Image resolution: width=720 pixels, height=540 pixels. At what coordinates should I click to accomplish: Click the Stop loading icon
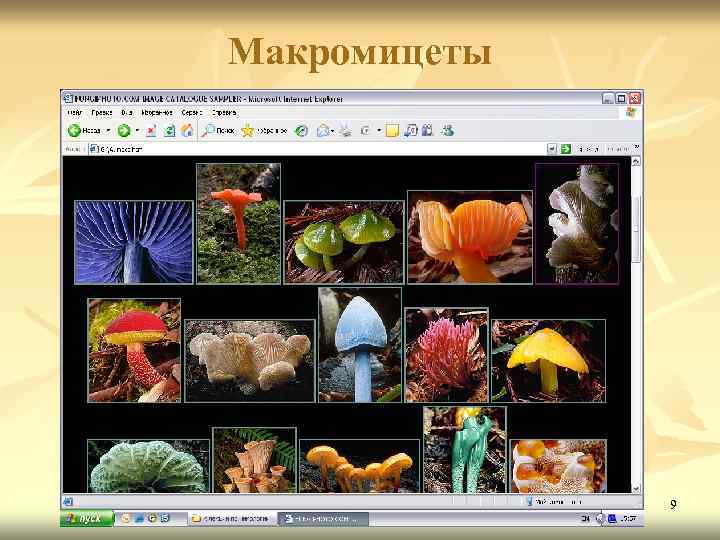click(x=151, y=131)
